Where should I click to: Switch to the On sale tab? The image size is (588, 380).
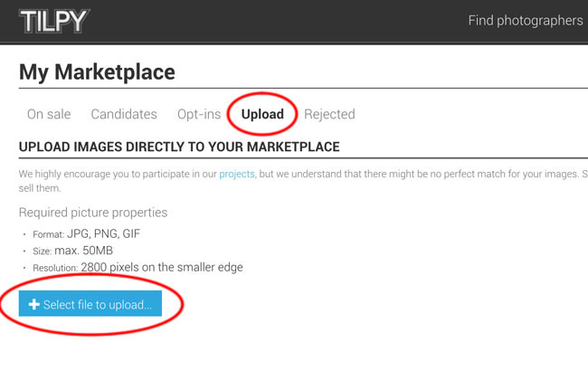[49, 114]
